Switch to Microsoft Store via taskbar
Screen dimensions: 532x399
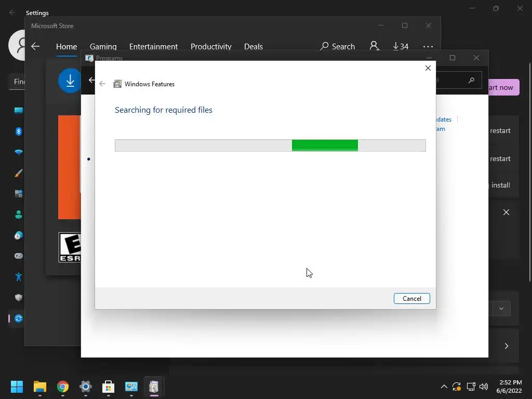coord(108,387)
